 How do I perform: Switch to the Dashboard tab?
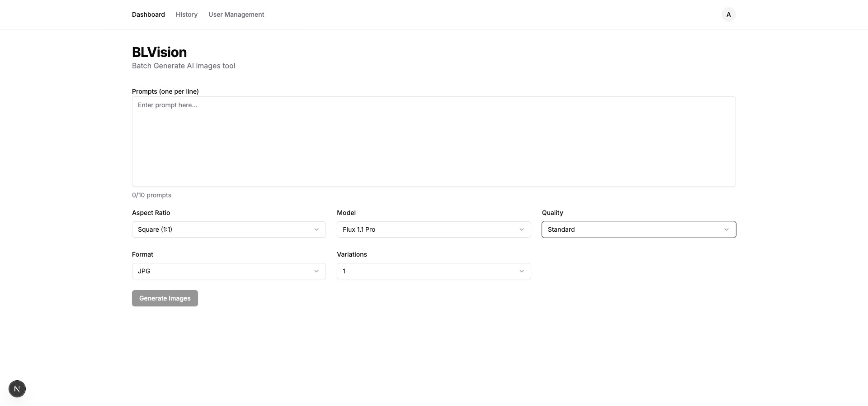pyautogui.click(x=148, y=14)
